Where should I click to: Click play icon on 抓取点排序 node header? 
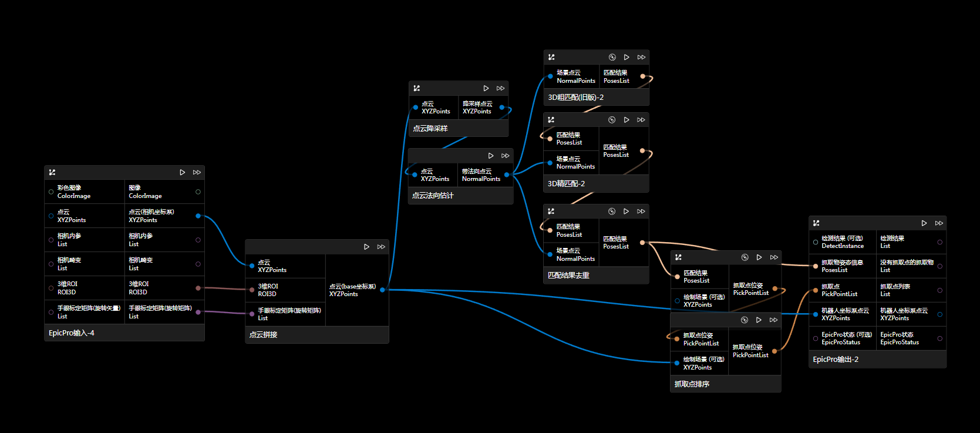[759, 320]
